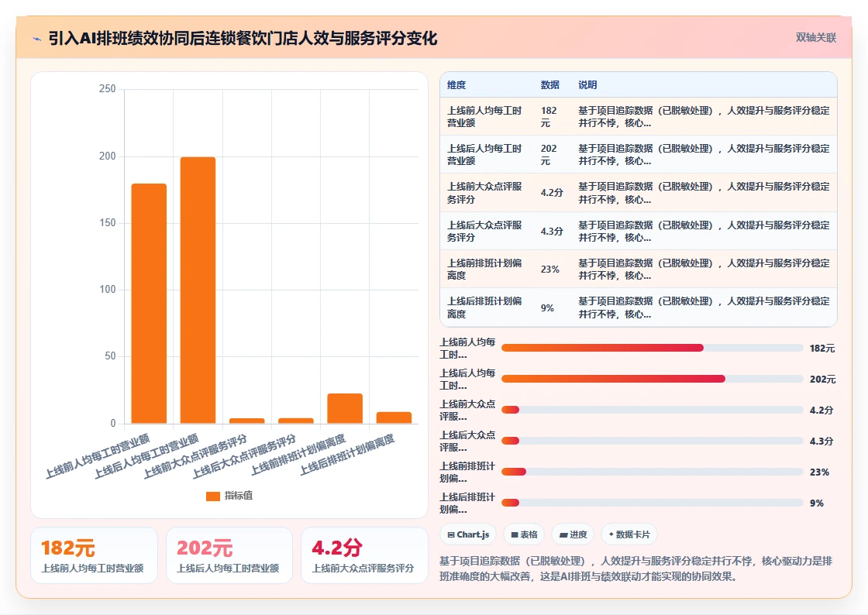
Task: Click the lightning icon beside the title
Action: point(37,39)
